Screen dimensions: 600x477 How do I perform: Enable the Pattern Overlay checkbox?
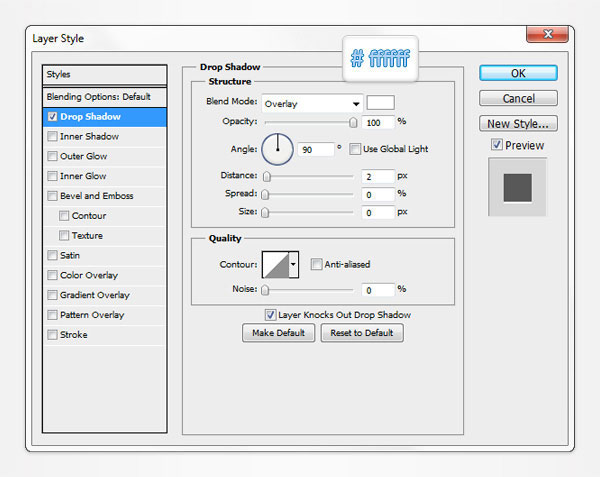tap(52, 315)
